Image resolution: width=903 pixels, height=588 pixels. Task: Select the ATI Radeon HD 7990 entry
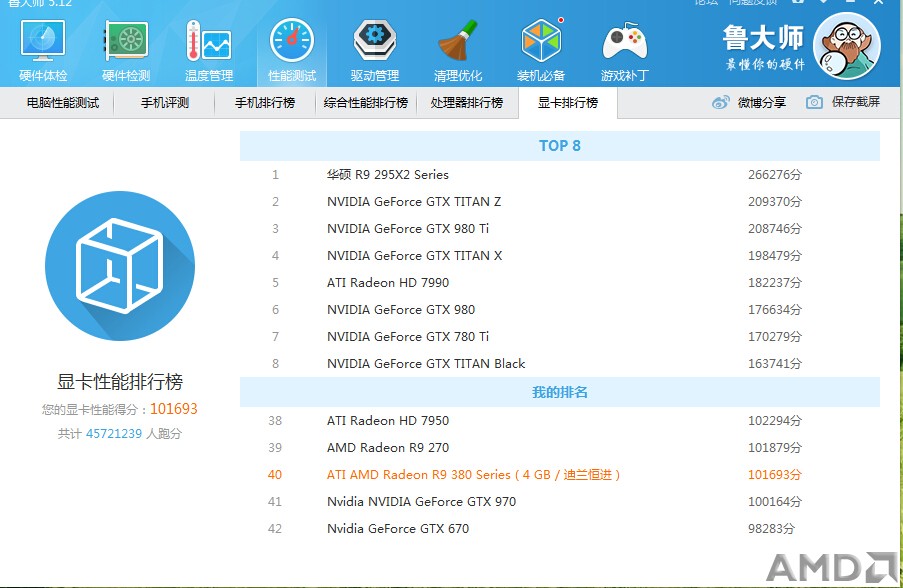point(388,283)
